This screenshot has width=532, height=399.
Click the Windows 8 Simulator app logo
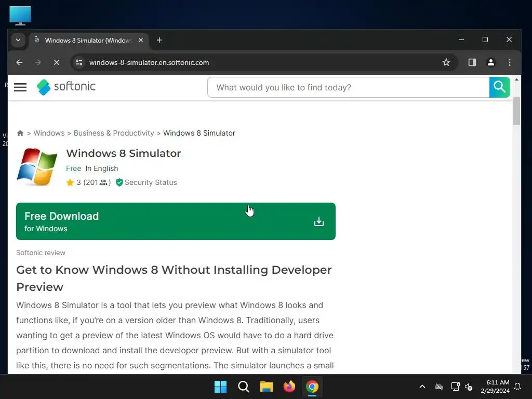(37, 167)
